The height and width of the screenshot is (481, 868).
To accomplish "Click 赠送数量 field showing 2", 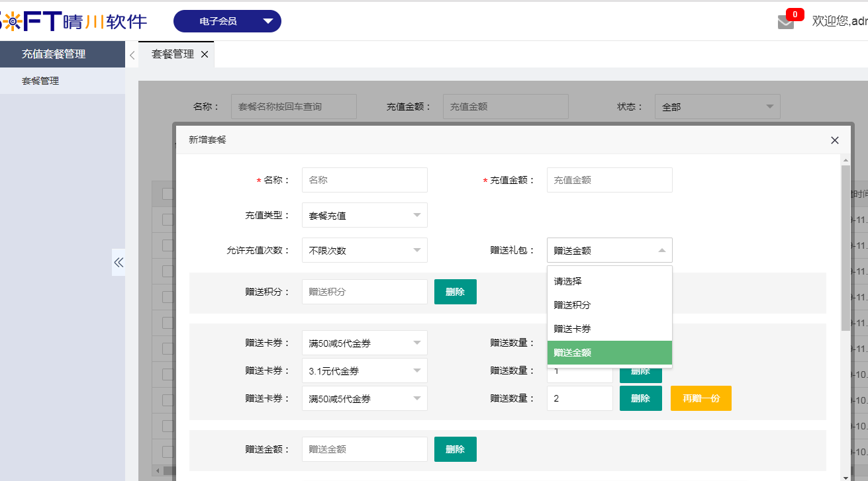I will pyautogui.click(x=579, y=398).
